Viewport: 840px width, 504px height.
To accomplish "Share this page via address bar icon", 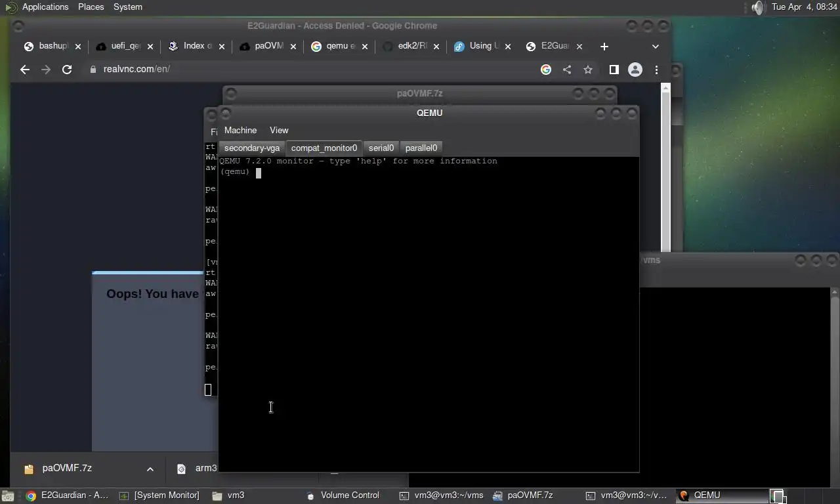I will [567, 70].
